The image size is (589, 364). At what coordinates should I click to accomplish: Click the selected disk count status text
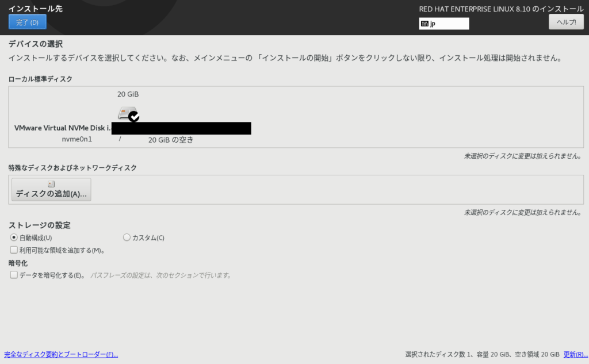tap(482, 354)
